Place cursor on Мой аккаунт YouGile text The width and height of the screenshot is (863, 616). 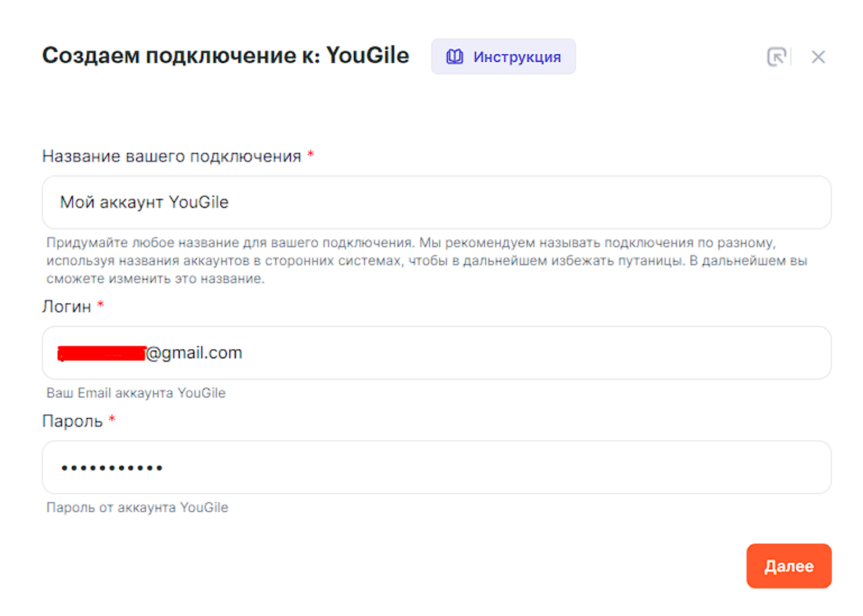(145, 202)
